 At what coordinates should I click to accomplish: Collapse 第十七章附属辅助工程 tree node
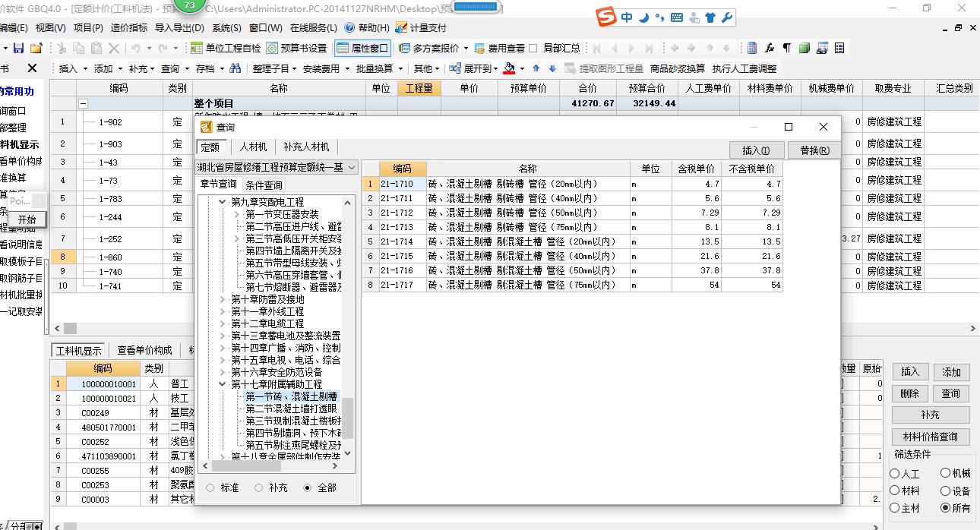(223, 384)
